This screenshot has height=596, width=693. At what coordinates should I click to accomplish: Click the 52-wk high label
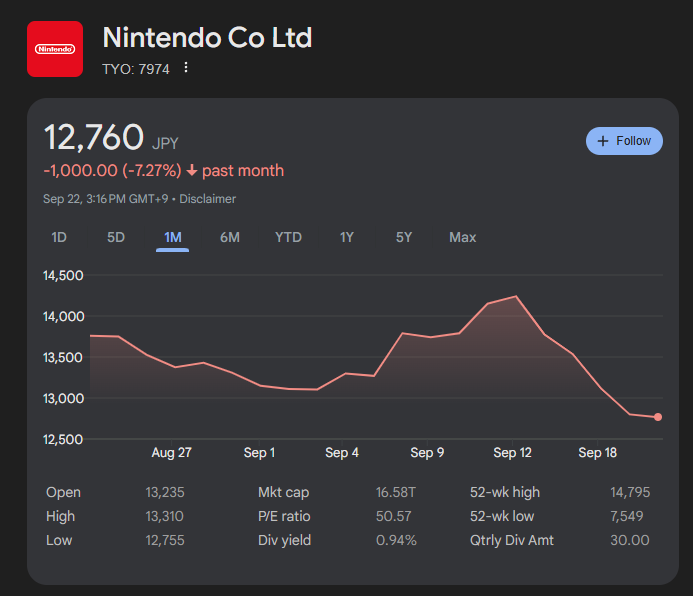click(503, 492)
